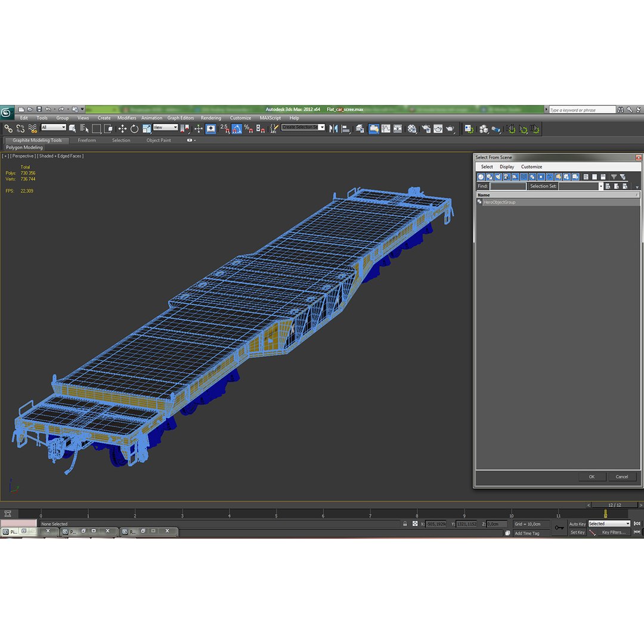The width and height of the screenshot is (644, 644).
Task: Toggle Spinner Snap
Action: 261,129
